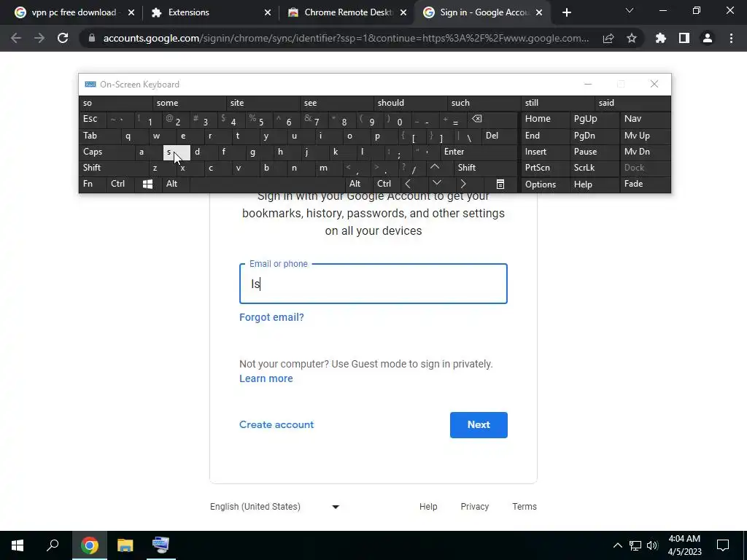747x560 pixels.
Task: Click the Esc key on On-Screen Keyboard
Action: [93, 119]
